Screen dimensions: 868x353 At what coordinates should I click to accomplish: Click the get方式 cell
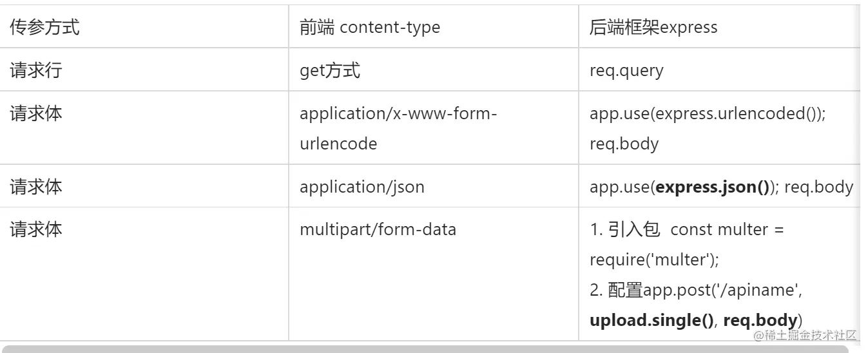[330, 70]
